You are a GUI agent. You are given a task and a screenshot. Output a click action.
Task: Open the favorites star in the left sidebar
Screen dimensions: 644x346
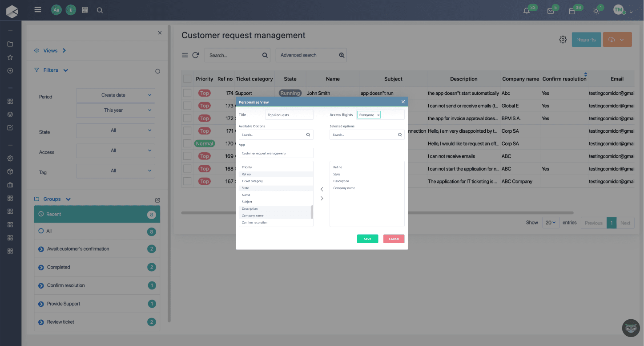point(10,57)
